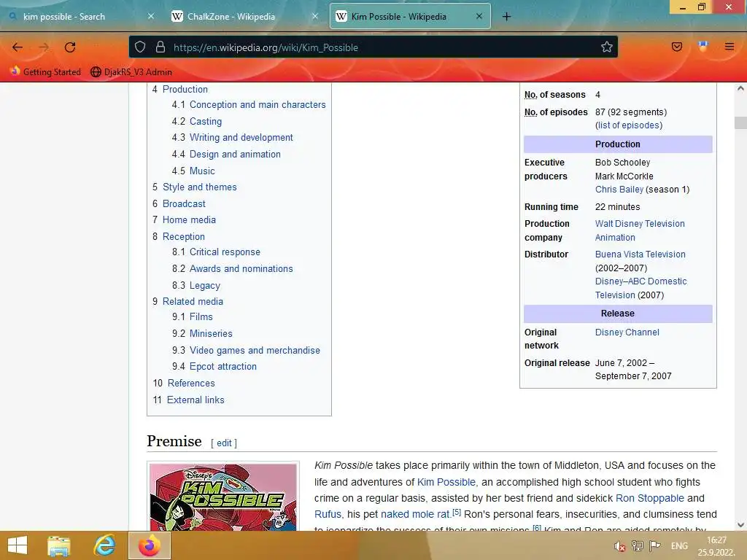The width and height of the screenshot is (747, 560).
Task: Follow the Disney Channel network link
Action: coord(627,332)
